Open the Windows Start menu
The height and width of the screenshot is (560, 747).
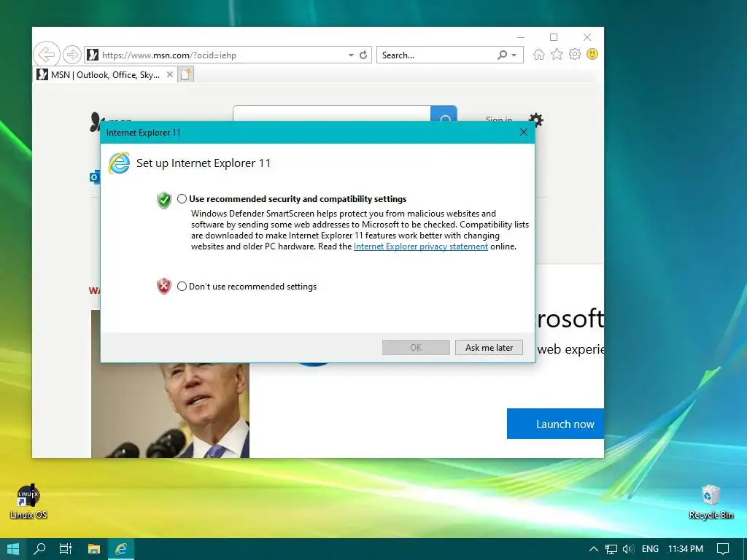(13, 549)
